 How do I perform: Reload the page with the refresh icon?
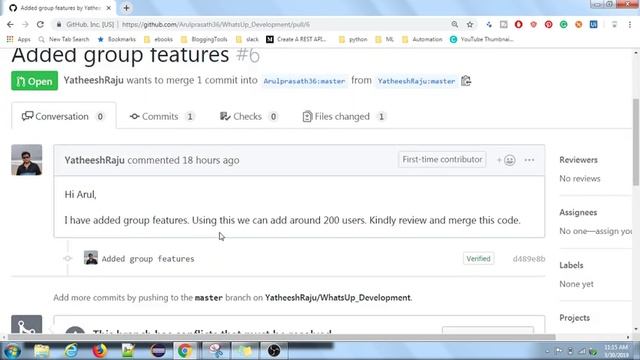tap(40, 24)
